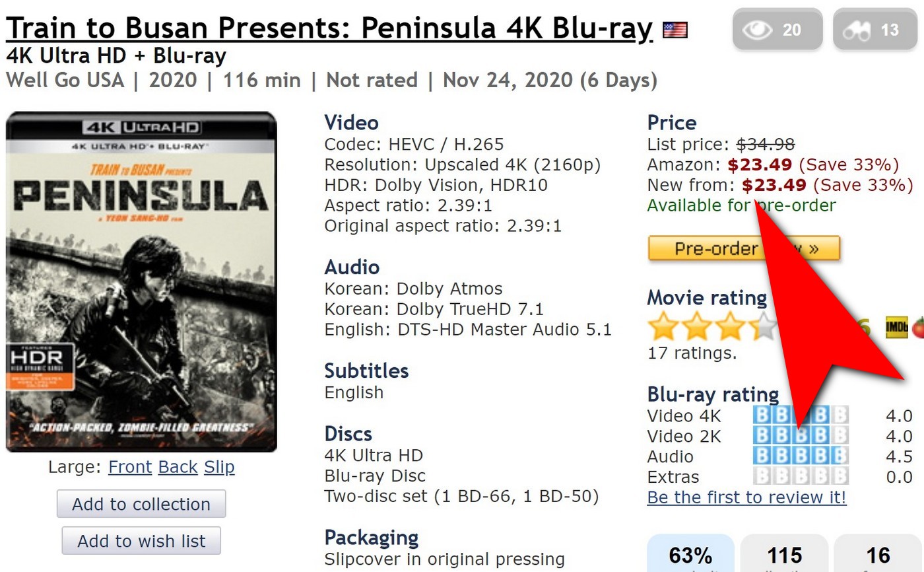Click the Amazon $23.49 price link
The height and width of the screenshot is (572, 924).
[x=760, y=164]
